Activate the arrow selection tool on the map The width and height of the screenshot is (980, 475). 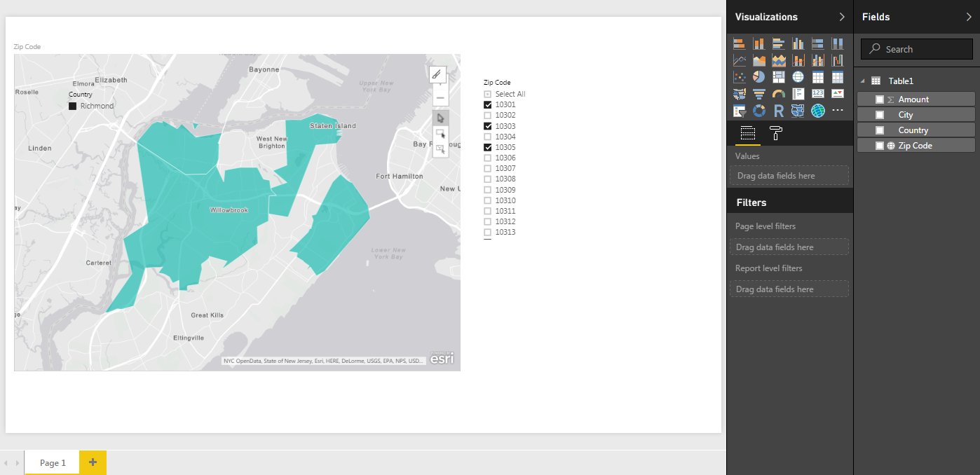tap(440, 118)
